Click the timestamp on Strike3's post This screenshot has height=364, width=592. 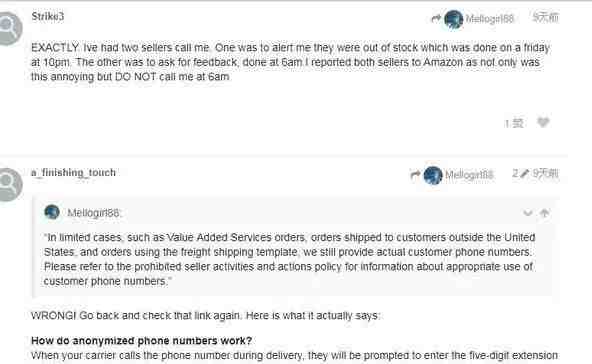[546, 17]
